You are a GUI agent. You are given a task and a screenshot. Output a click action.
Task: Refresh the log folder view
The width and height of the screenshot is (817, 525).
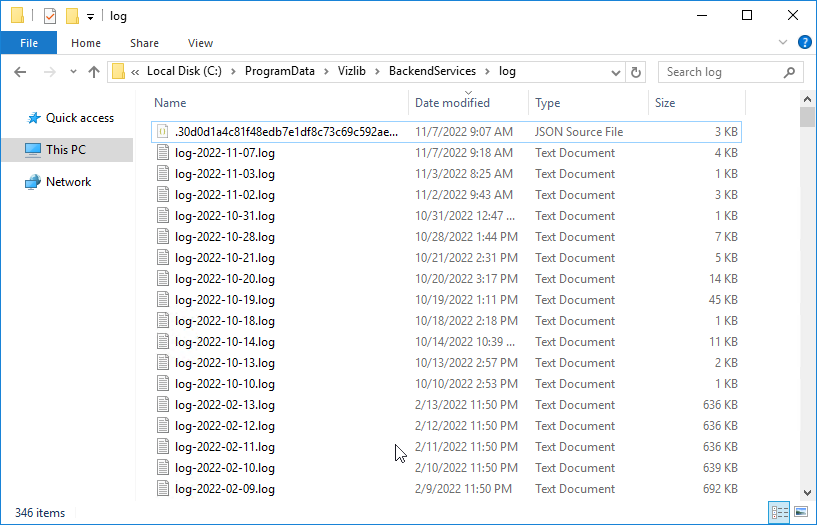pos(636,72)
